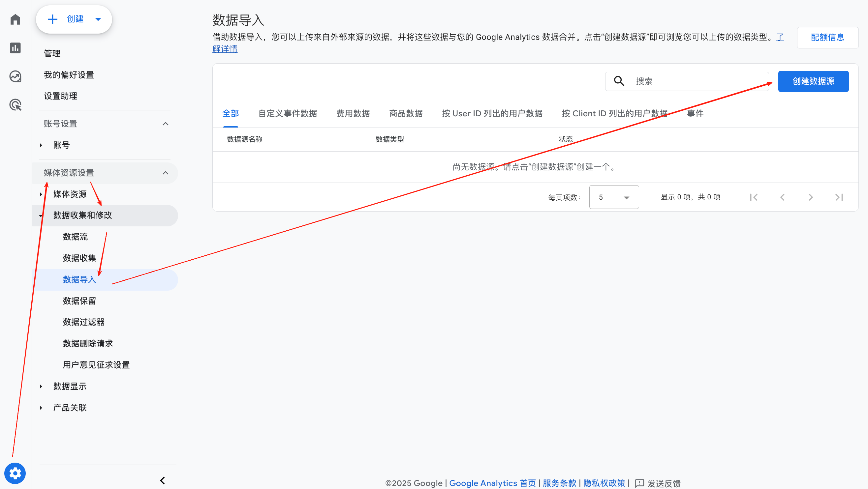Viewport: 868px width, 489px height.
Task: Switch to the 商品数据 tab
Action: point(405,113)
